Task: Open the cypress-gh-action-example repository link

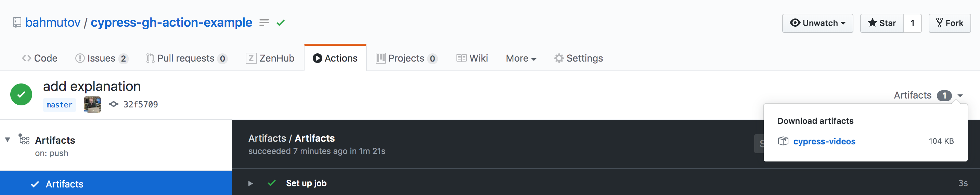Action: coord(171,23)
